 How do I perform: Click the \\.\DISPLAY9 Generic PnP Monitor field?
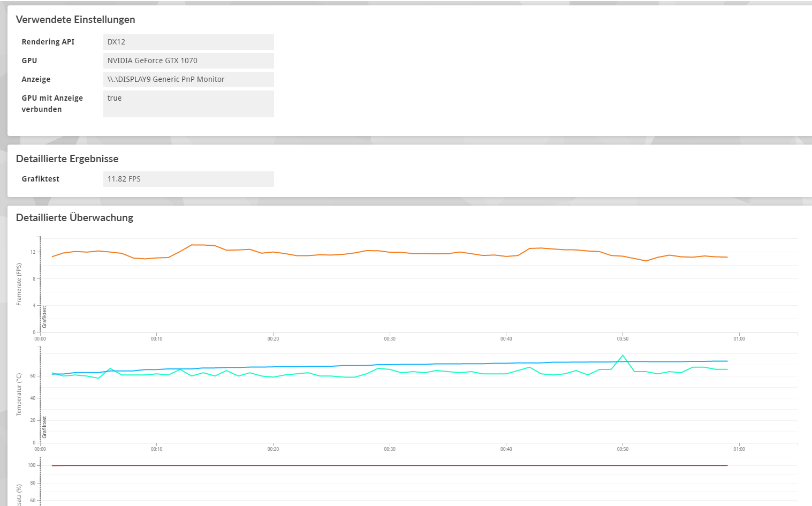188,79
